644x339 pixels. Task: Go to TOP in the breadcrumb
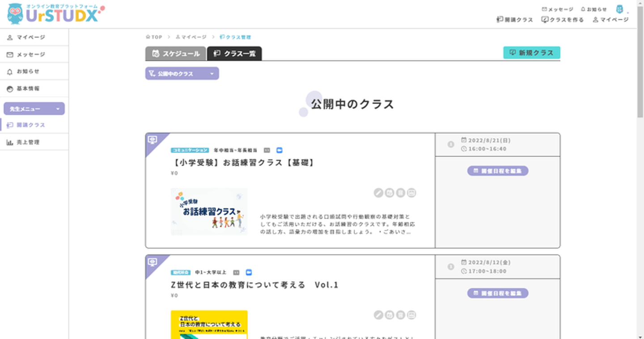pos(154,37)
